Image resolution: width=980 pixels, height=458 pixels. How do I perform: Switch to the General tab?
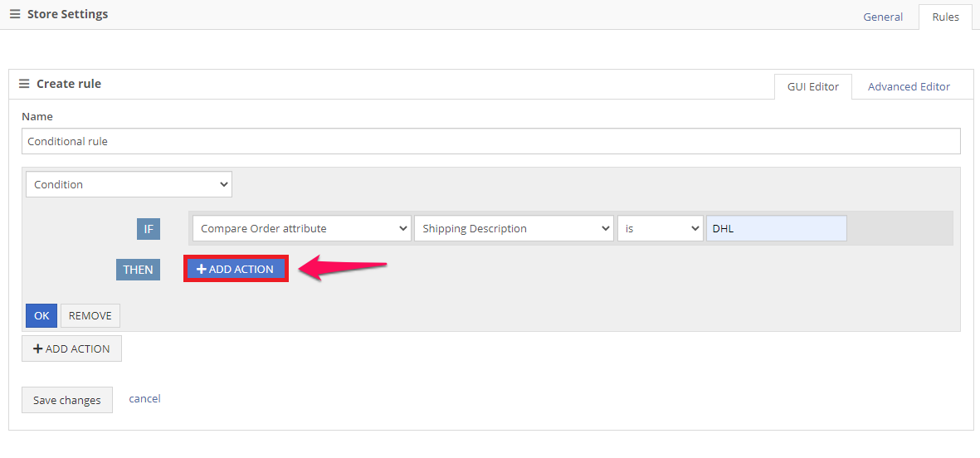click(x=883, y=17)
